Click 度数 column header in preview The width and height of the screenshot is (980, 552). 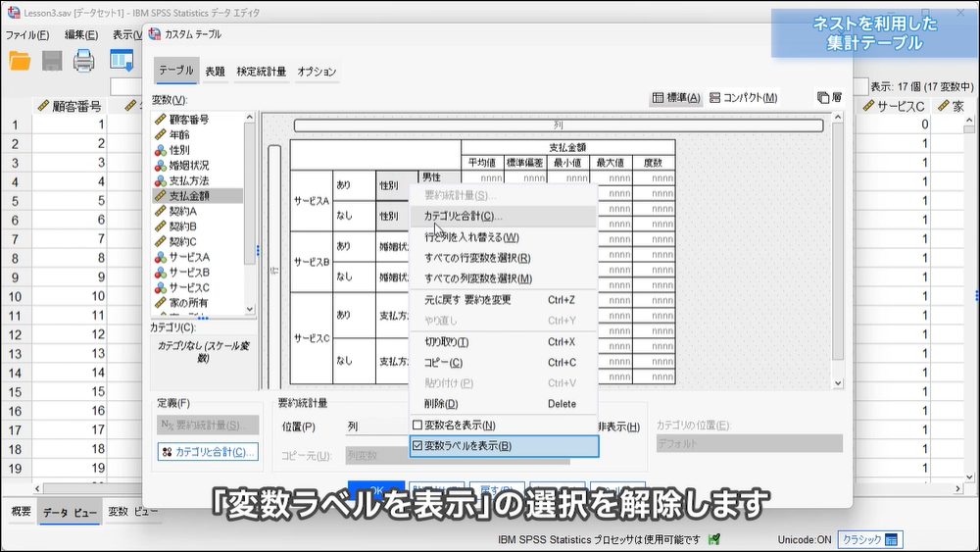click(653, 163)
